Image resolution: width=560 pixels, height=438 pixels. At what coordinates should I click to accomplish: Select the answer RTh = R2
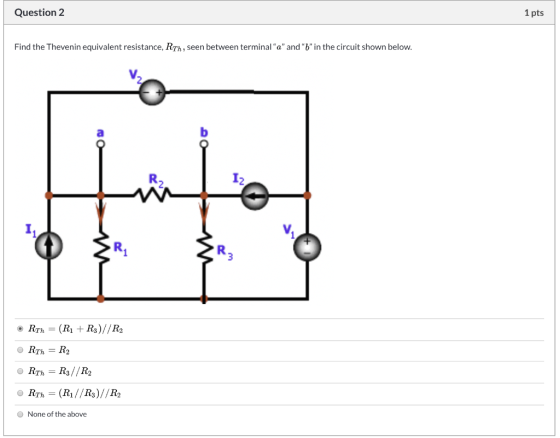pyautogui.click(x=20, y=350)
